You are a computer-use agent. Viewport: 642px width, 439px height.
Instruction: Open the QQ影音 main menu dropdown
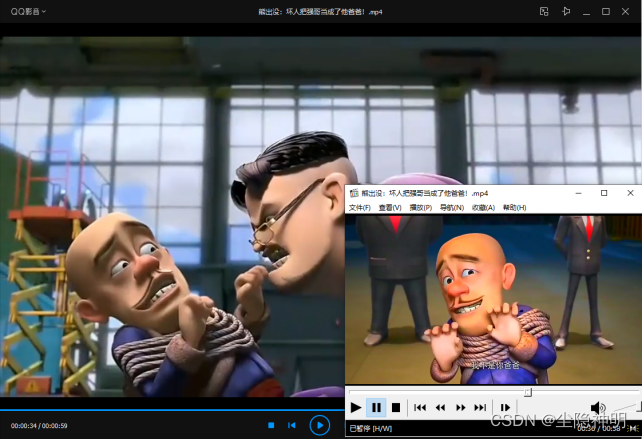[x=28, y=11]
